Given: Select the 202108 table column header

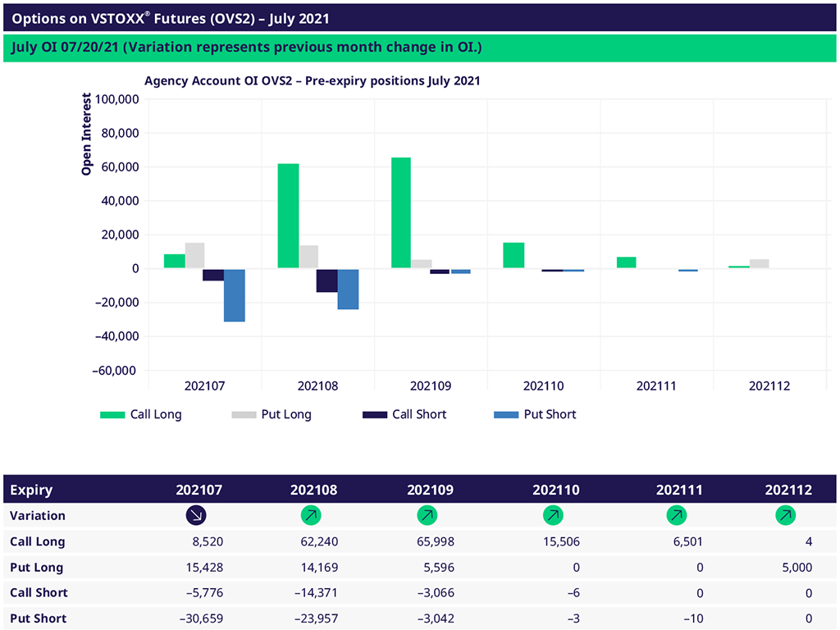Looking at the screenshot, I should click(x=313, y=491).
